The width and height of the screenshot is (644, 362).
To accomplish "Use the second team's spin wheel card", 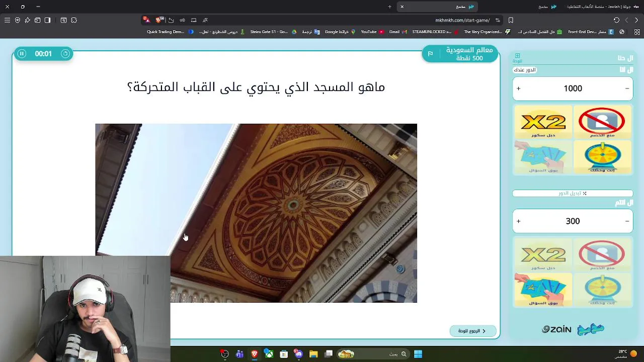I will coord(602,290).
